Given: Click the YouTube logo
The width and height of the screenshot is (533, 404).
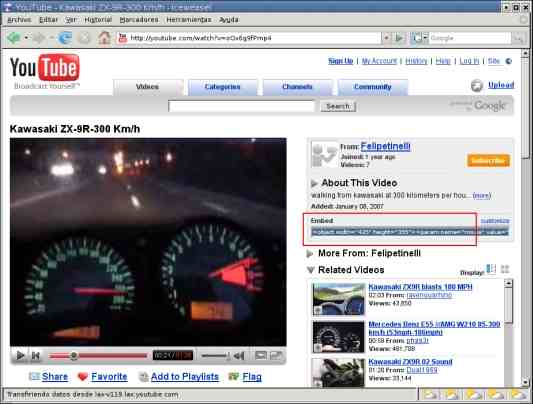Looking at the screenshot, I should [x=45, y=70].
